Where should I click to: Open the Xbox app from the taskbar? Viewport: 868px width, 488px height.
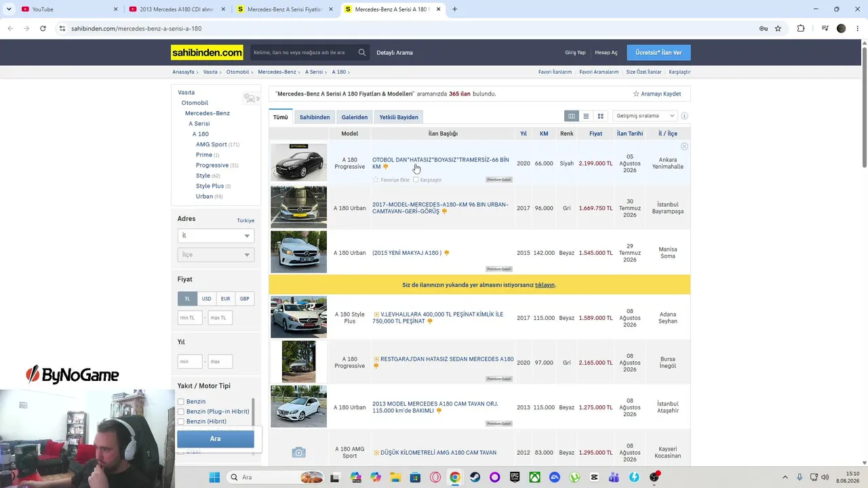(534, 477)
